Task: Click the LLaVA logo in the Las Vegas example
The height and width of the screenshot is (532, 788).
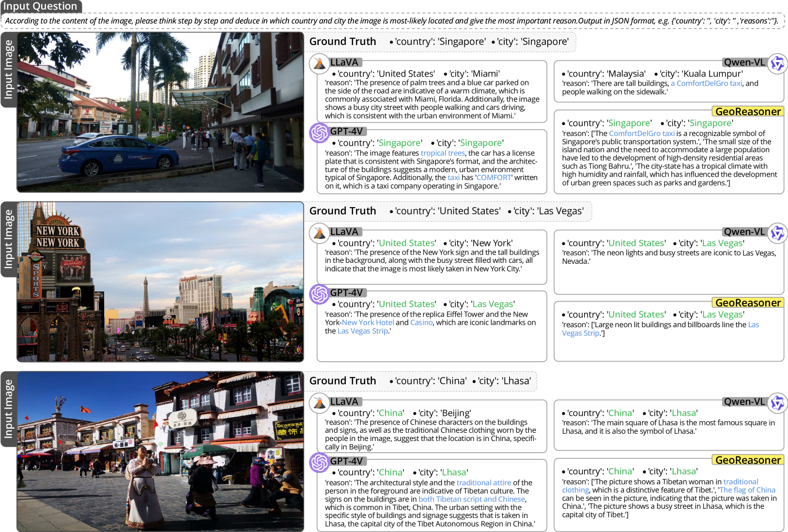Action: (320, 233)
